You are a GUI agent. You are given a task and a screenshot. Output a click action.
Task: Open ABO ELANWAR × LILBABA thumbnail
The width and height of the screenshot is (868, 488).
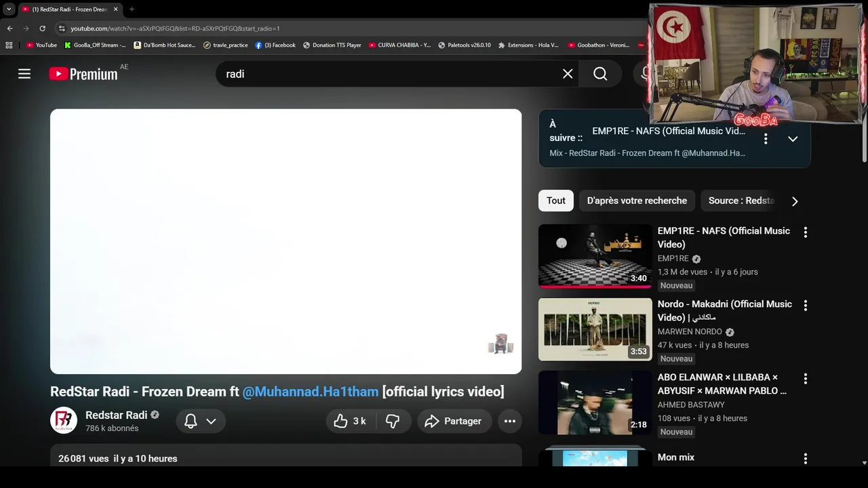click(x=595, y=403)
